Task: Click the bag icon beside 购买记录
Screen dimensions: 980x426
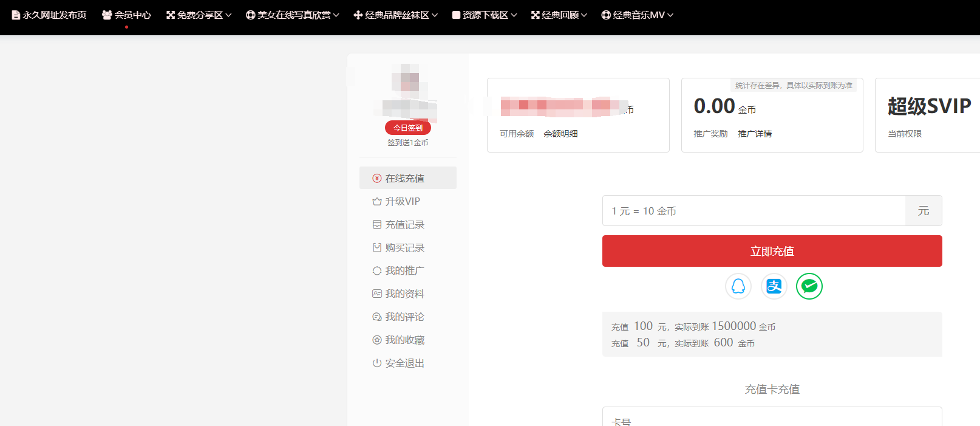Action: point(377,247)
